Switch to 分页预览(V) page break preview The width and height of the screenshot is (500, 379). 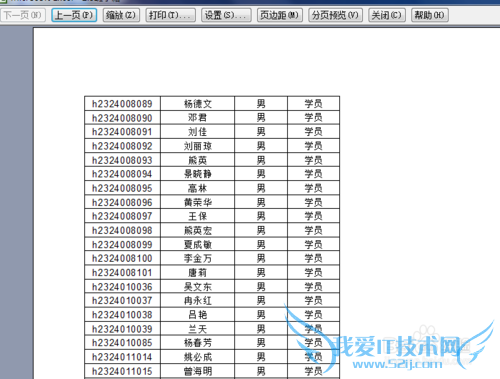coord(335,15)
